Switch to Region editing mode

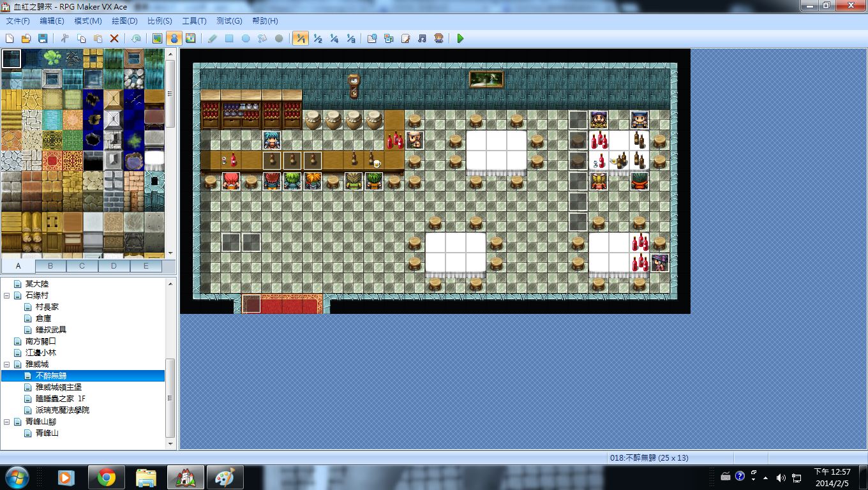[x=190, y=38]
